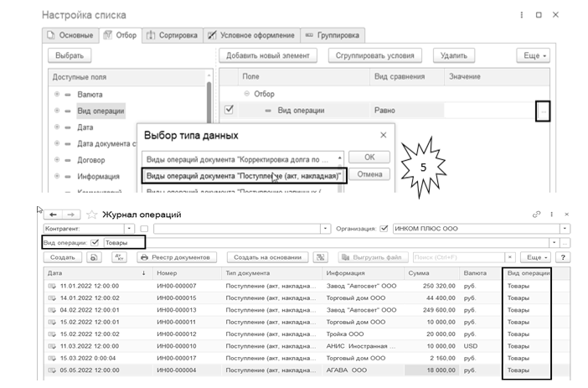Viewport: 588px width, 388px height.
Task: Close the Выбор типа данных dialog
Action: click(384, 135)
